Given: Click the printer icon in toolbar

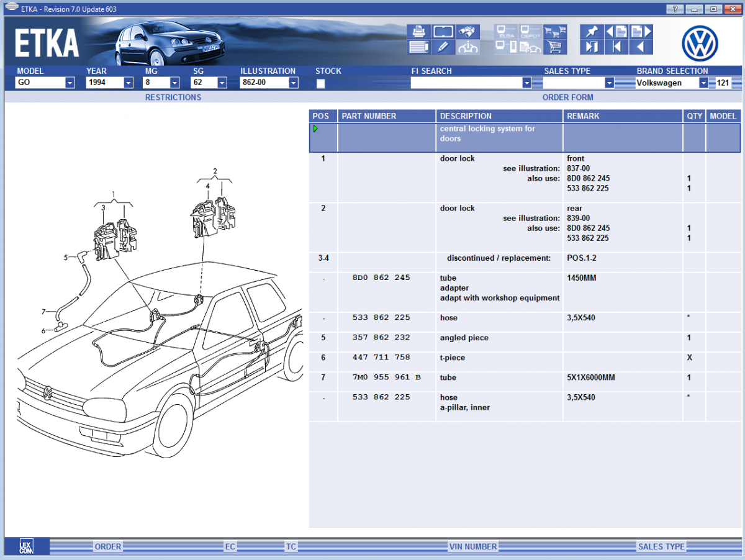Looking at the screenshot, I should coord(419,32).
